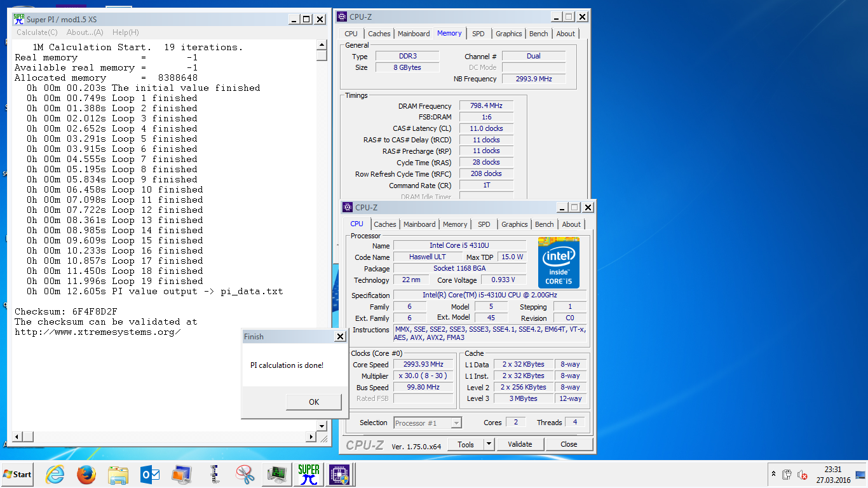868x488 pixels.
Task: Open the Start menu
Action: [18, 474]
